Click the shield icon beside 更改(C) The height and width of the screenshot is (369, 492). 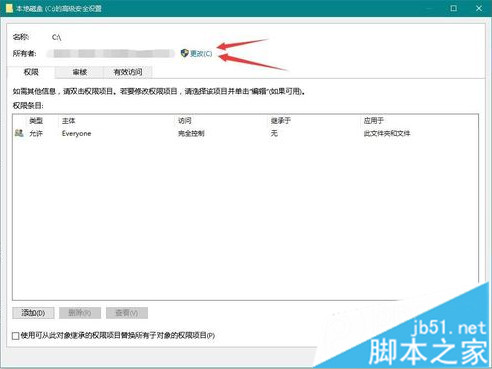(x=184, y=53)
